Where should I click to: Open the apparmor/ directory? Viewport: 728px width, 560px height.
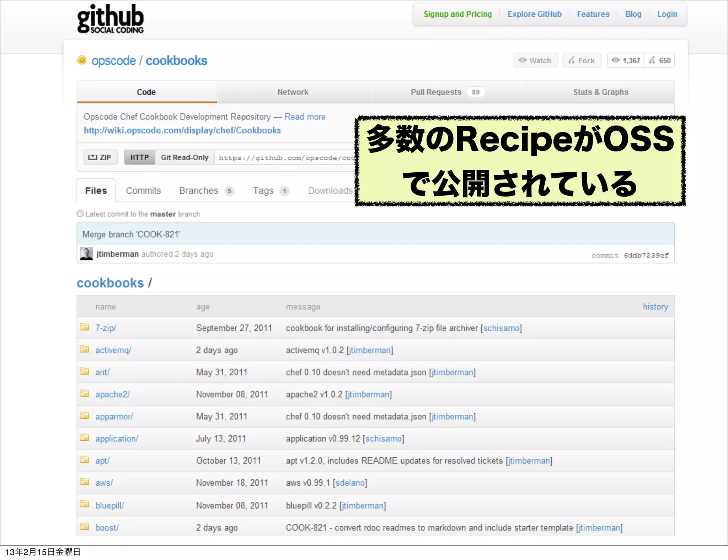114,416
